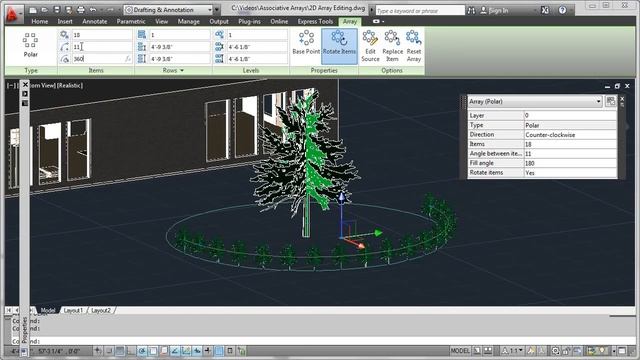Click the keyword search input field

point(420,11)
